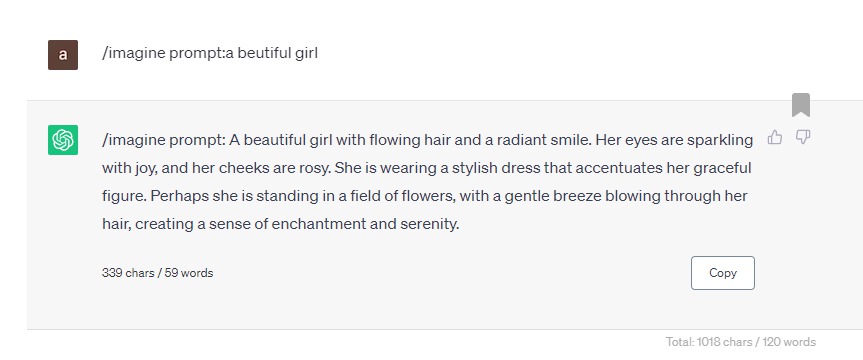Click the thumbs up icon on the response
This screenshot has height=360, width=863.
pos(774,137)
